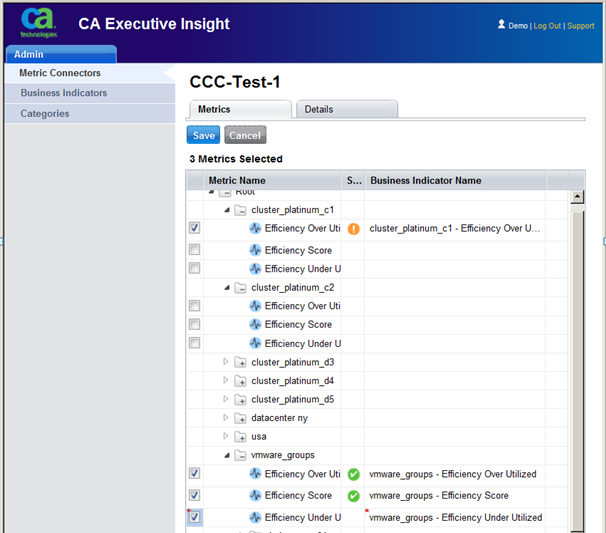Expand the cluster_platinum_d5 tree node arrow
Viewport: 606px width, 533px height.
pos(226,399)
